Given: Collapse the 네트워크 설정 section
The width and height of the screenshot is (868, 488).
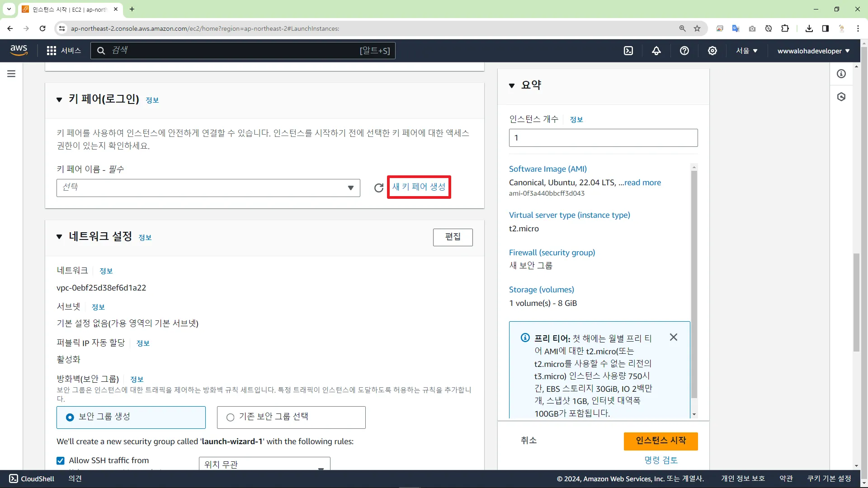Looking at the screenshot, I should pos(59,237).
